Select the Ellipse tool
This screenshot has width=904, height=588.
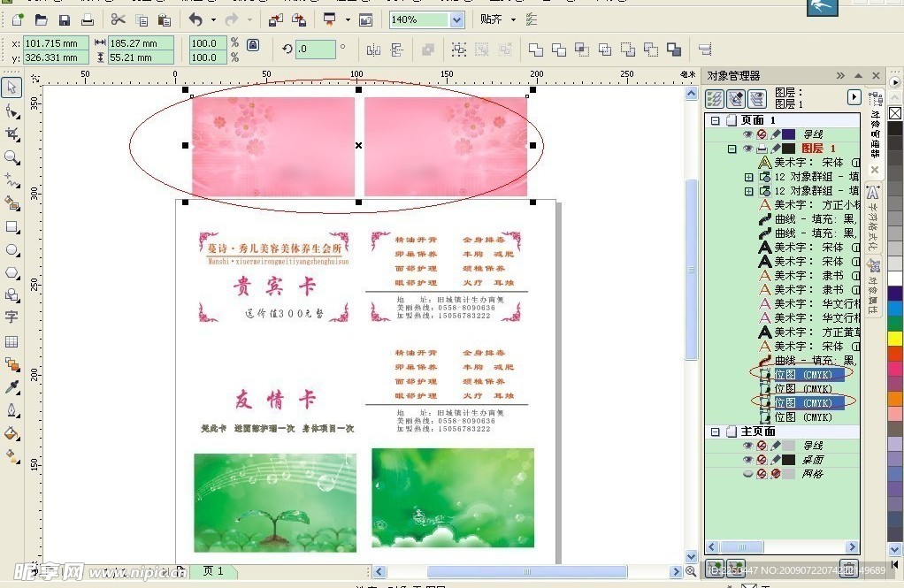pos(11,250)
